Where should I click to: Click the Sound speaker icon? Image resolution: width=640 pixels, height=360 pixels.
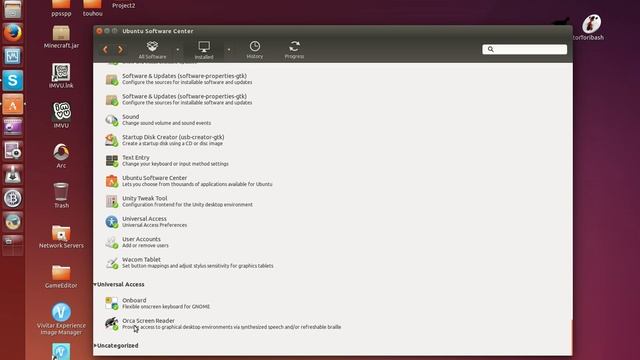point(111,120)
